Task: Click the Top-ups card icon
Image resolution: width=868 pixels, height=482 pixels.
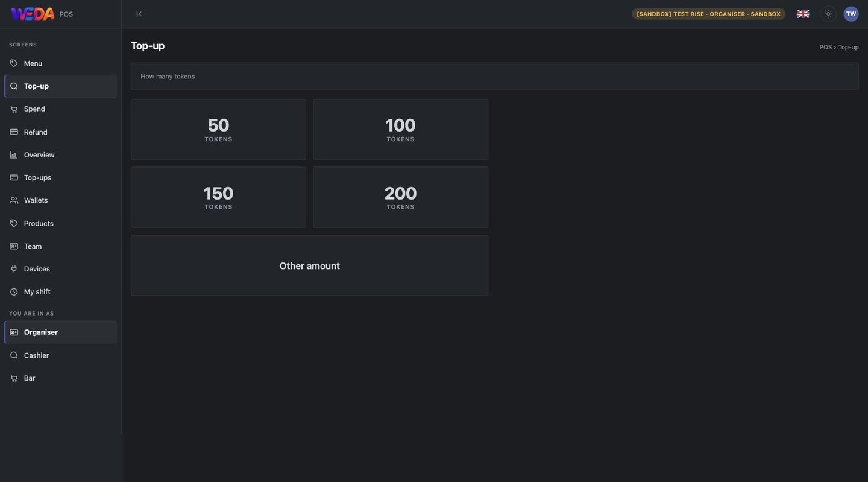Action: click(14, 177)
